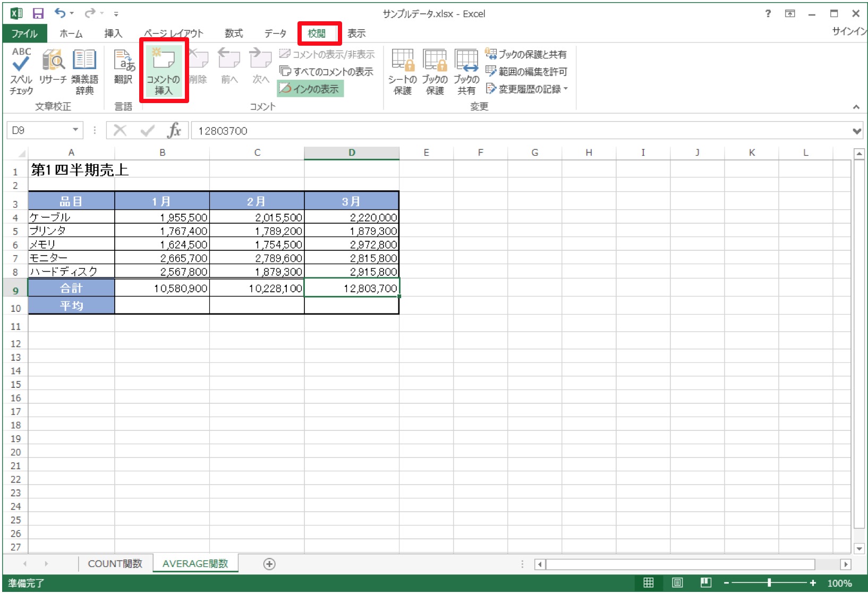
Task: Go to the next comment 次へ
Action: pos(260,66)
